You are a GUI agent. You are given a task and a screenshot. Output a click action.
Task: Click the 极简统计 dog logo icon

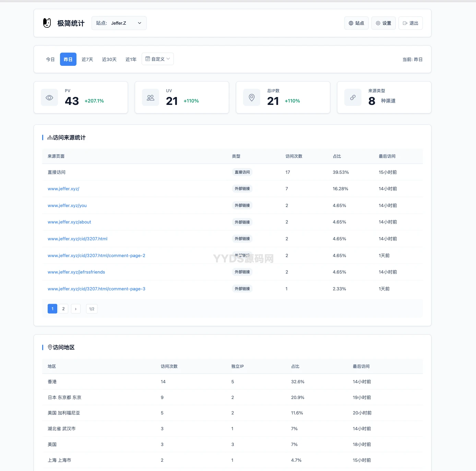click(x=47, y=23)
